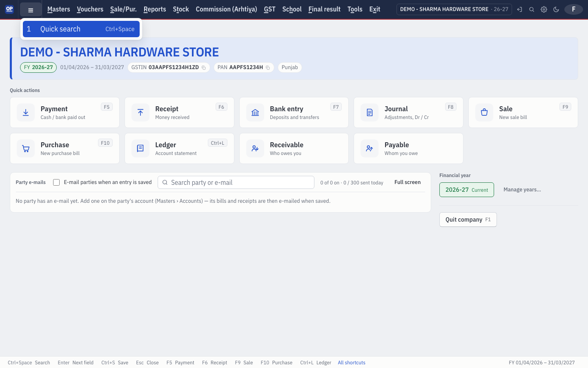Click the OP app logo icon
The height and width of the screenshot is (368, 588).
[x=9, y=9]
